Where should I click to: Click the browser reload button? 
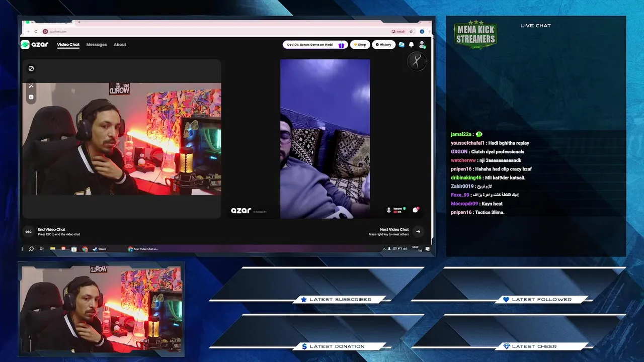coord(36,31)
